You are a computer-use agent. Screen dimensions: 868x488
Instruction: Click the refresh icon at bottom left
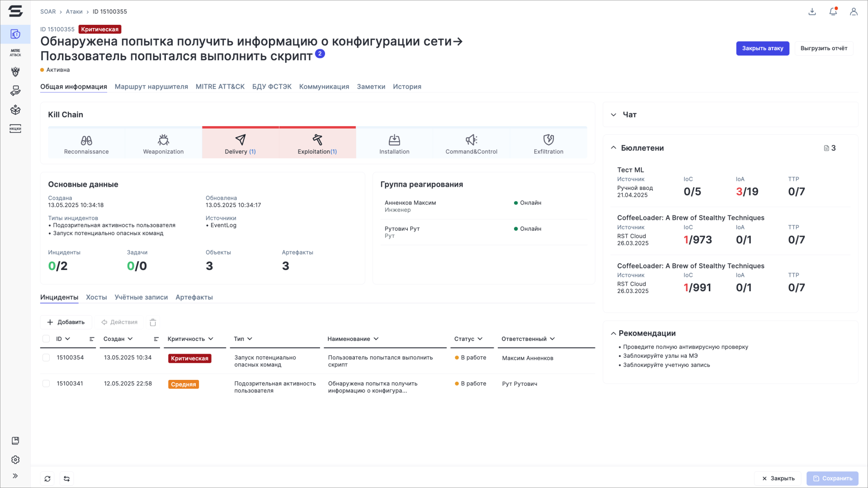pyautogui.click(x=47, y=479)
